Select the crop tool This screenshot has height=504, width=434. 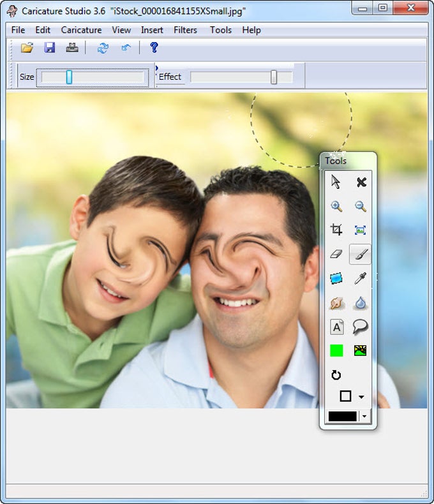336,230
